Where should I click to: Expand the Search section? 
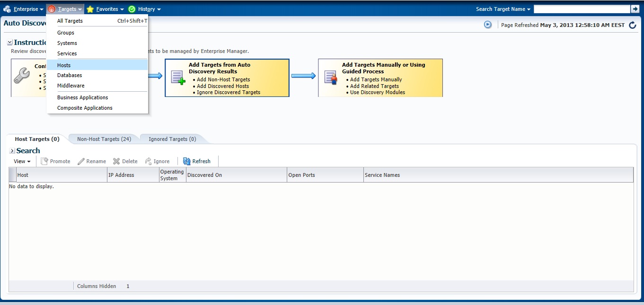pos(12,151)
